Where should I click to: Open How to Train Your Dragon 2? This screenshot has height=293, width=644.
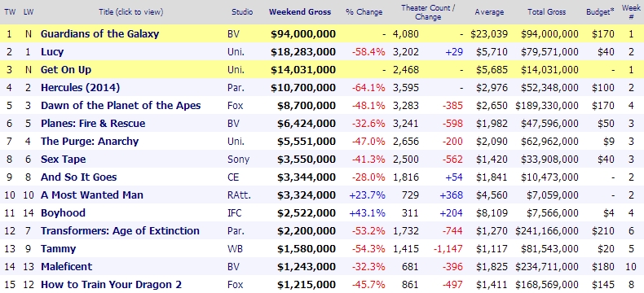112,284
